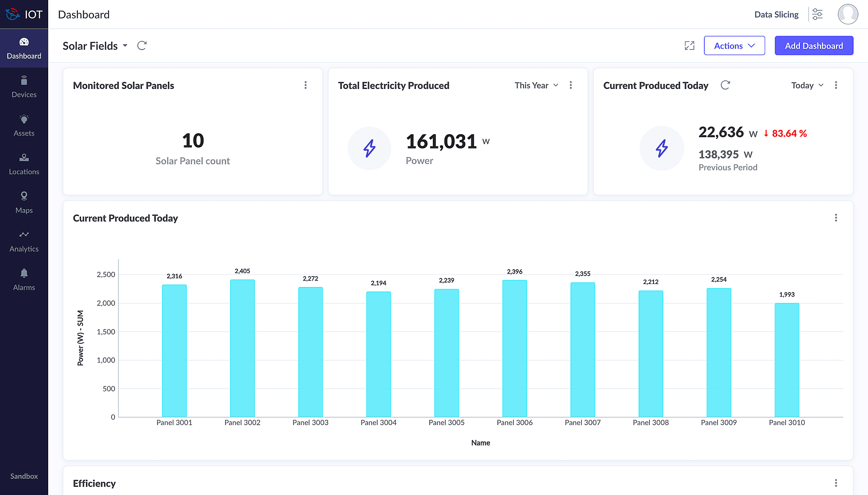This screenshot has height=495, width=868.
Task: Refresh the Current Produced Today widget
Action: pyautogui.click(x=725, y=85)
